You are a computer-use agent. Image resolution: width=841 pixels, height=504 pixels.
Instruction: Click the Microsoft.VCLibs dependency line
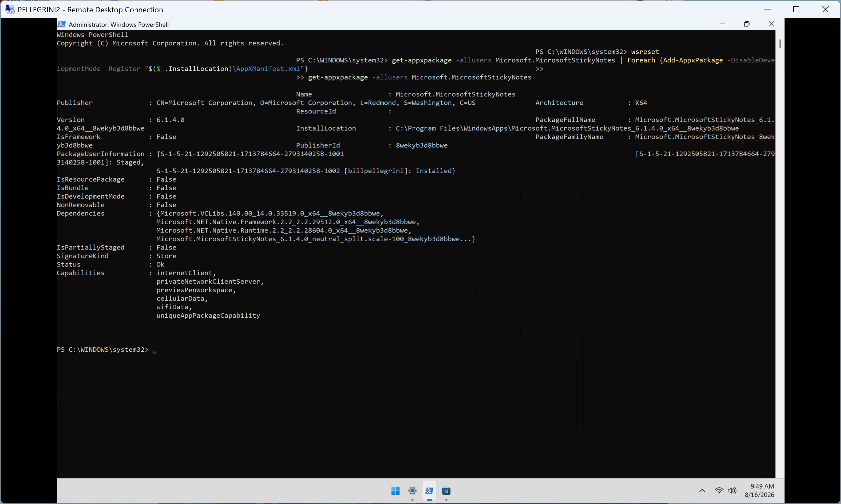pos(270,213)
